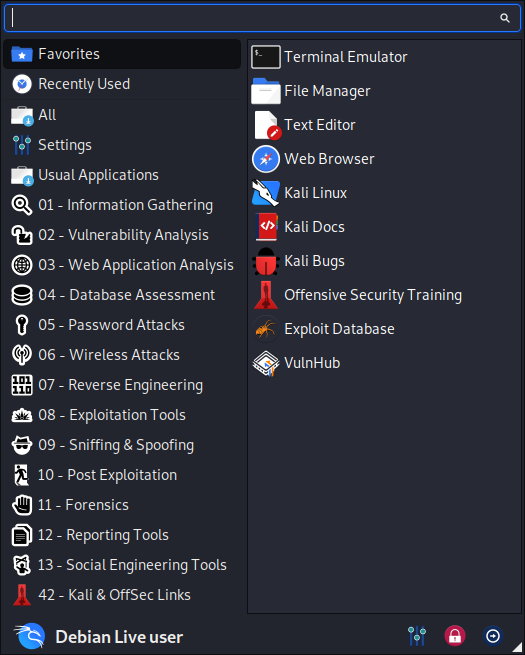The width and height of the screenshot is (525, 655).
Task: Open 13 - Social Engineering Tools category
Action: pyautogui.click(x=122, y=565)
